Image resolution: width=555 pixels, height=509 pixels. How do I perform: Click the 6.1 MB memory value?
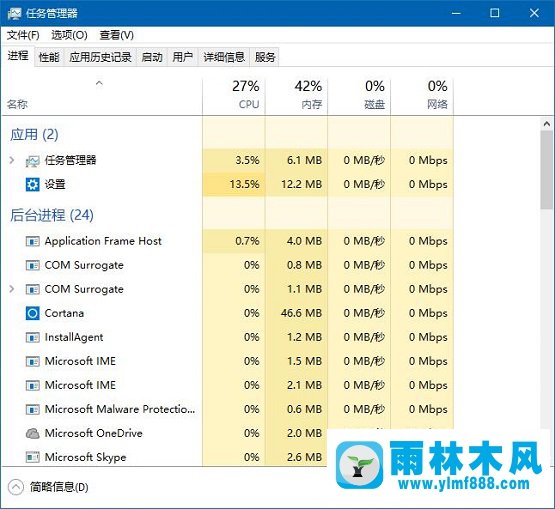304,160
